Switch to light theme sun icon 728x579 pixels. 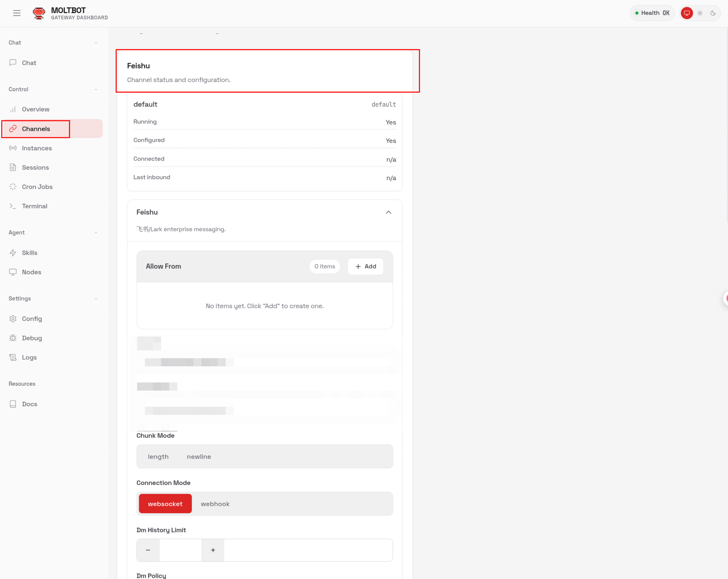pyautogui.click(x=700, y=13)
